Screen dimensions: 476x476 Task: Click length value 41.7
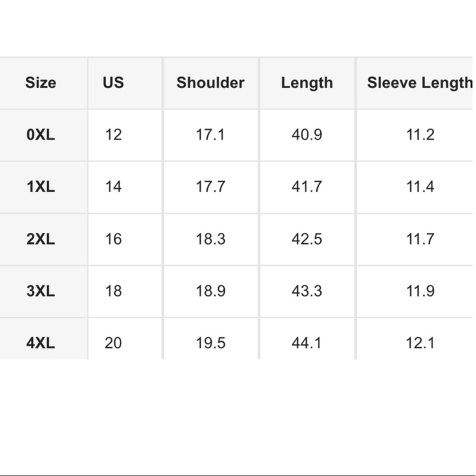(x=307, y=187)
